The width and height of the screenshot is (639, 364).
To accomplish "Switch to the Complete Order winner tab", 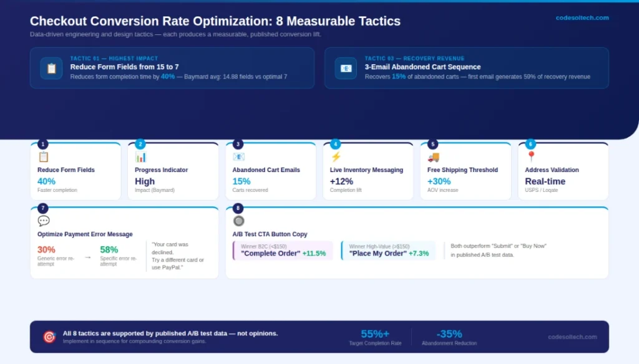I will [281, 249].
